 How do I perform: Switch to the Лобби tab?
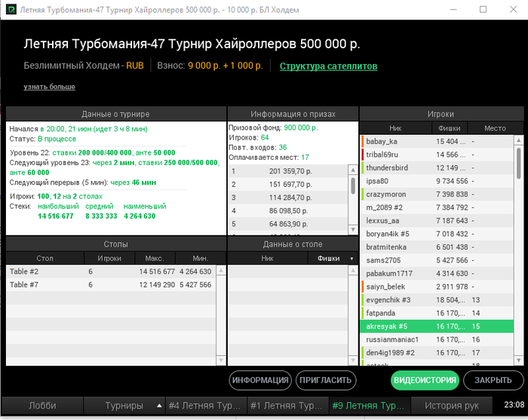click(x=42, y=406)
